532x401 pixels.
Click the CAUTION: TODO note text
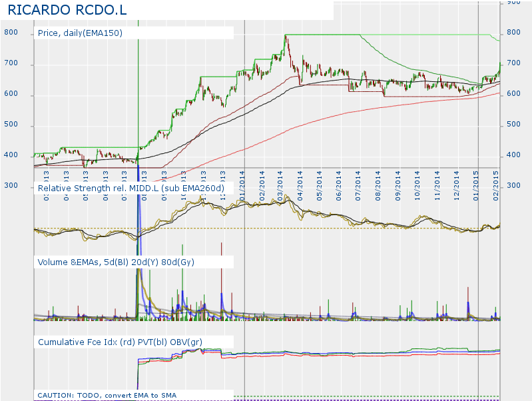point(107,395)
